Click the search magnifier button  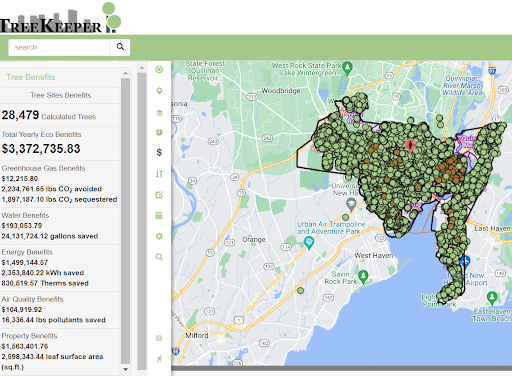tap(120, 47)
